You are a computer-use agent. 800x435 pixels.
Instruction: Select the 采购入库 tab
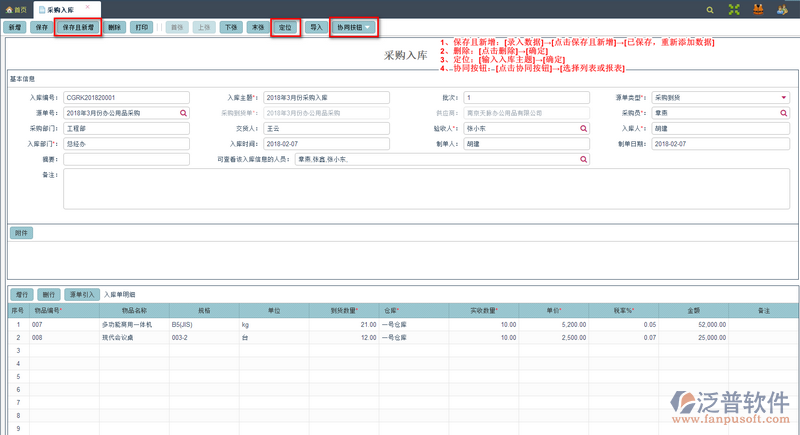[x=58, y=8]
